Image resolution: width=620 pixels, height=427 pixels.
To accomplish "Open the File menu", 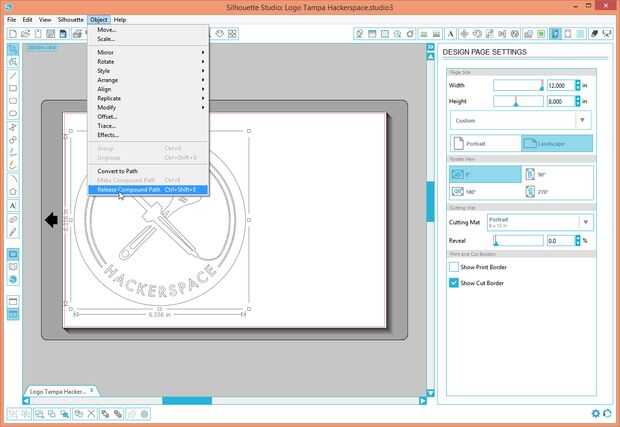I will [x=11, y=20].
